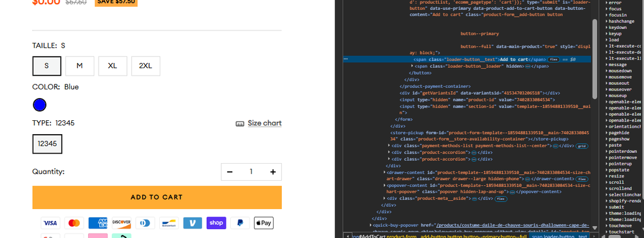
Task: Increase quantity with the plus button
Action: 273,172
